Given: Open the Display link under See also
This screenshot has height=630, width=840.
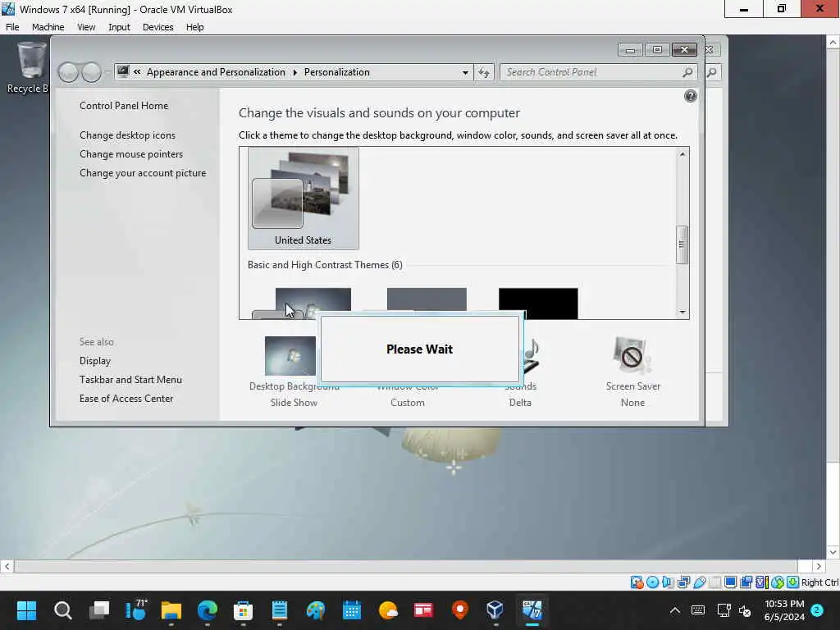Looking at the screenshot, I should click(95, 361).
